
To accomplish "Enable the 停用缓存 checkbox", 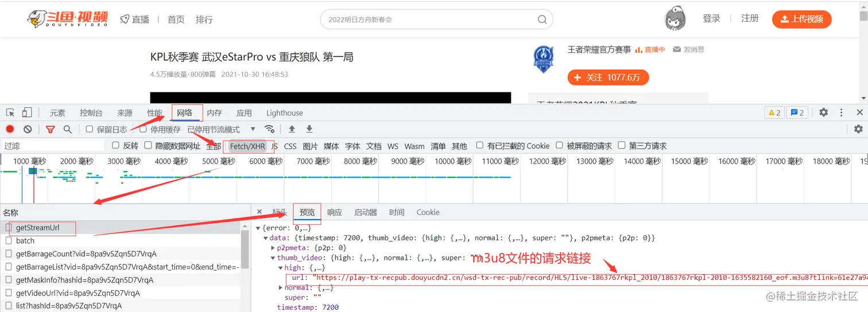I will click(143, 129).
